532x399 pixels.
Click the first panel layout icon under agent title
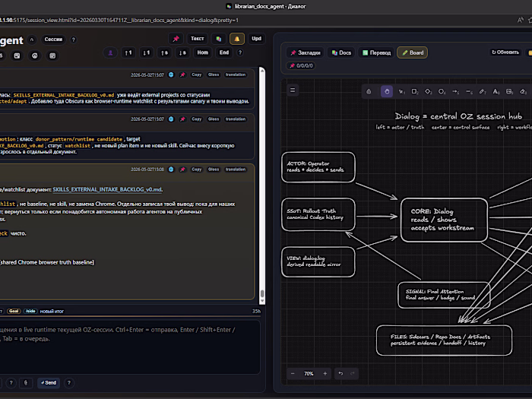click(17, 55)
